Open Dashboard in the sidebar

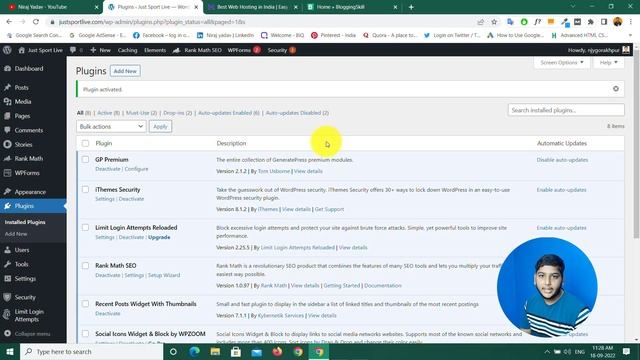(29, 69)
